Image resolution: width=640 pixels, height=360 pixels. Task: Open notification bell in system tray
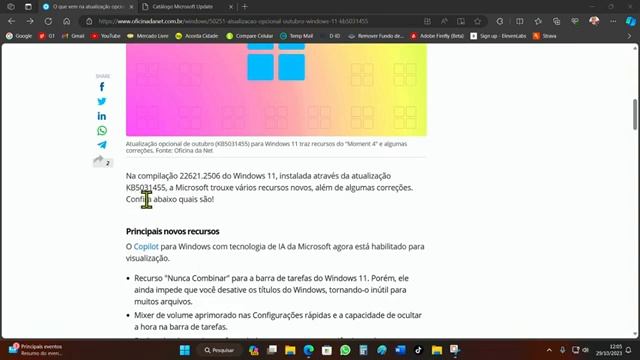tap(629, 350)
